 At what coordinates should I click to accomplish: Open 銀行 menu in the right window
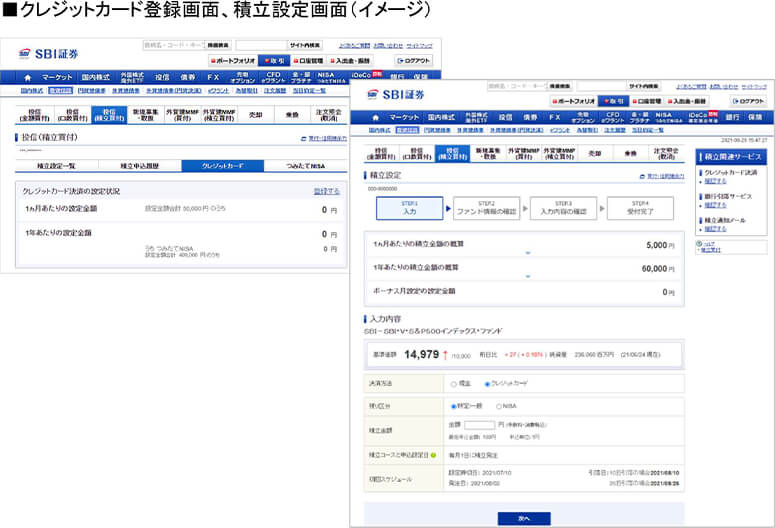732,117
